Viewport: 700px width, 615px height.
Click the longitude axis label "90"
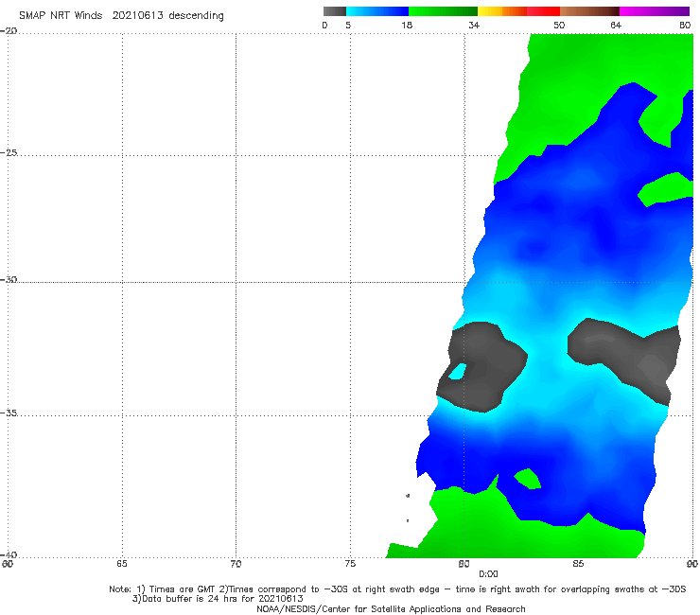(692, 564)
